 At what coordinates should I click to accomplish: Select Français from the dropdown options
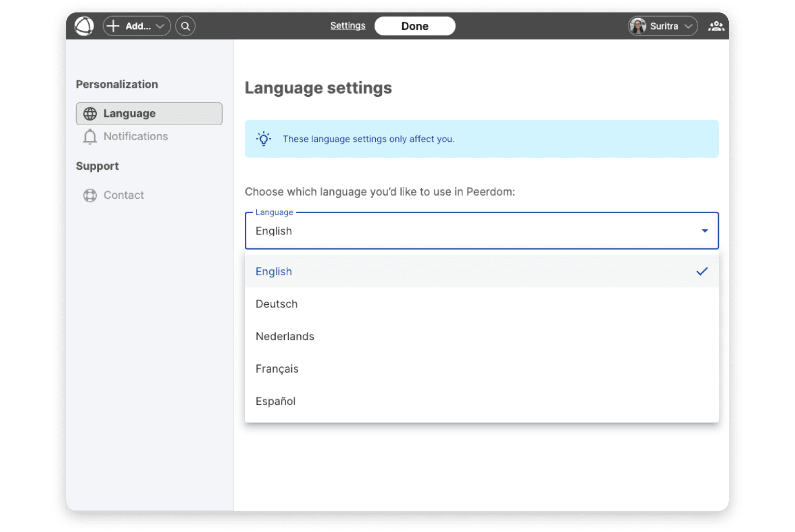277,369
